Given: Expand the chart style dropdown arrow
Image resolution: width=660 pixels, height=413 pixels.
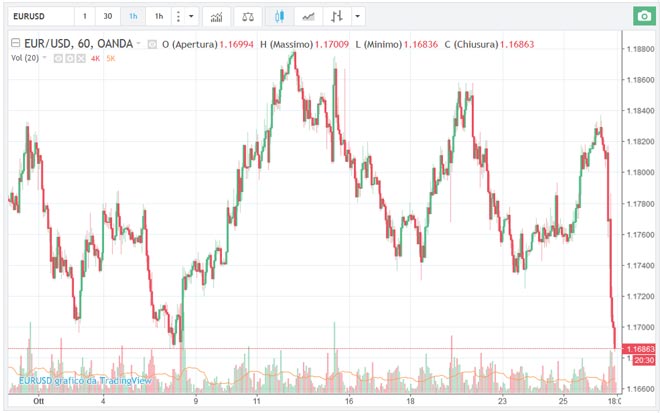Looking at the screenshot, I should pos(359,17).
